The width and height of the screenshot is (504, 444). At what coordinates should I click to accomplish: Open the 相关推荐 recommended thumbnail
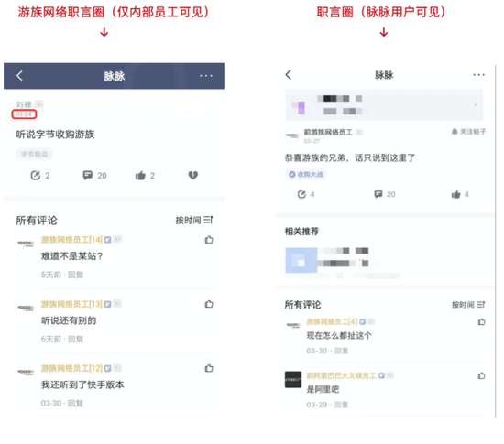click(301, 260)
